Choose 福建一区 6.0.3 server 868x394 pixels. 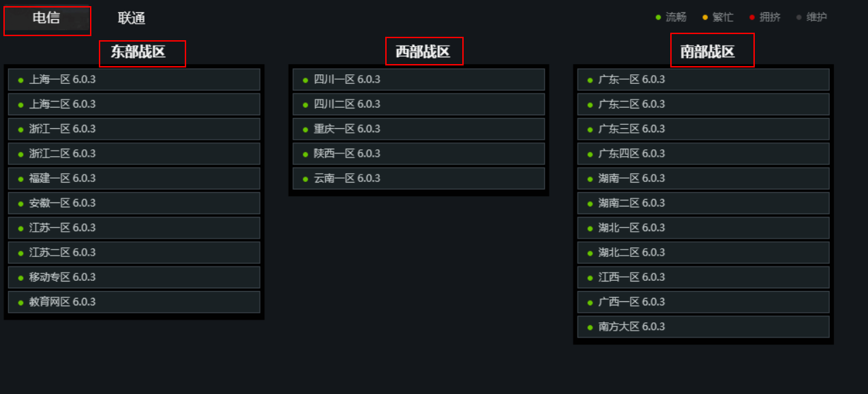[x=134, y=179]
